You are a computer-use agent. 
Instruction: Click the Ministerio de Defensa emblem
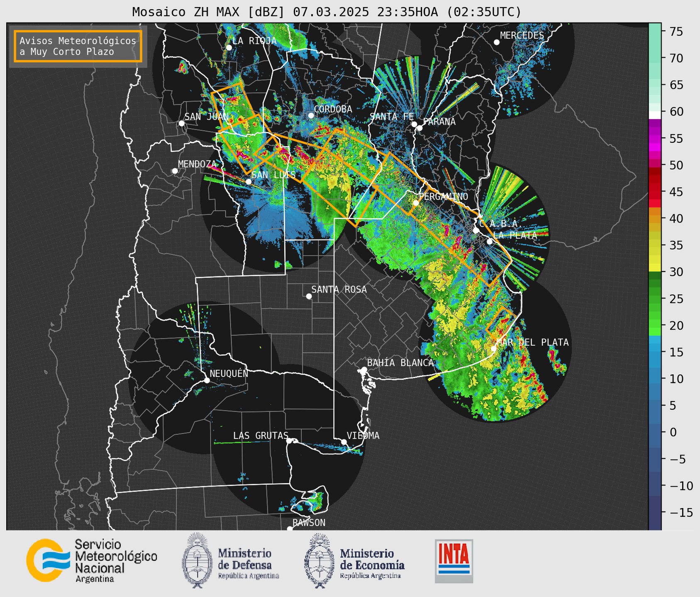[x=197, y=560]
